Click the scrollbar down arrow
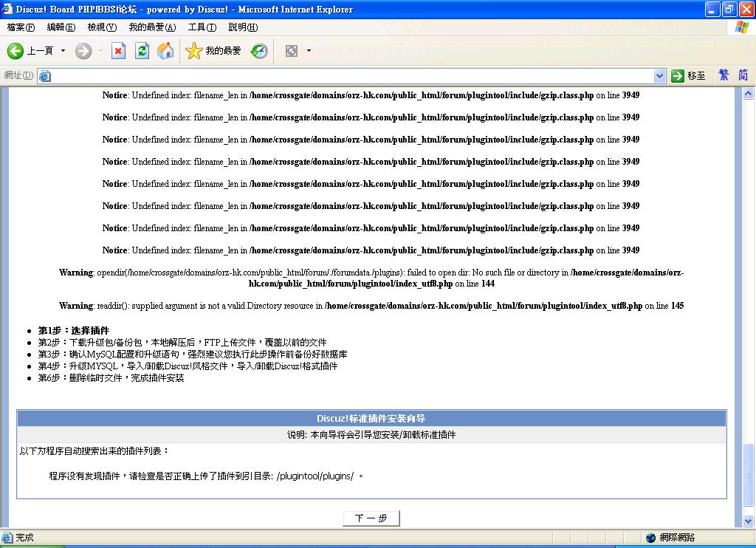 pos(748,521)
